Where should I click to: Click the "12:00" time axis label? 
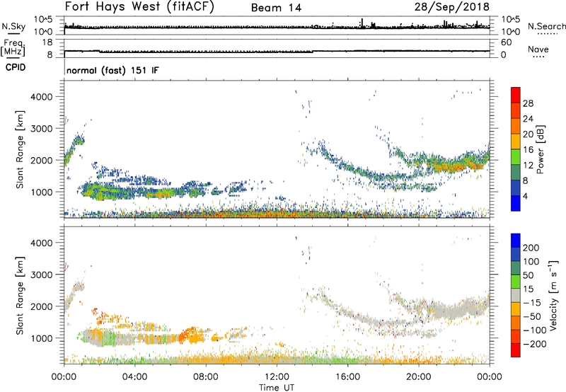click(277, 377)
